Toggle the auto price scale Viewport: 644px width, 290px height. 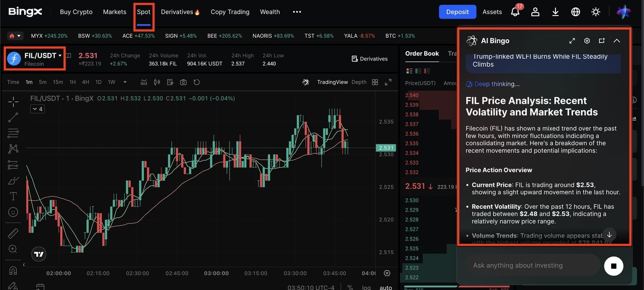pos(385,287)
